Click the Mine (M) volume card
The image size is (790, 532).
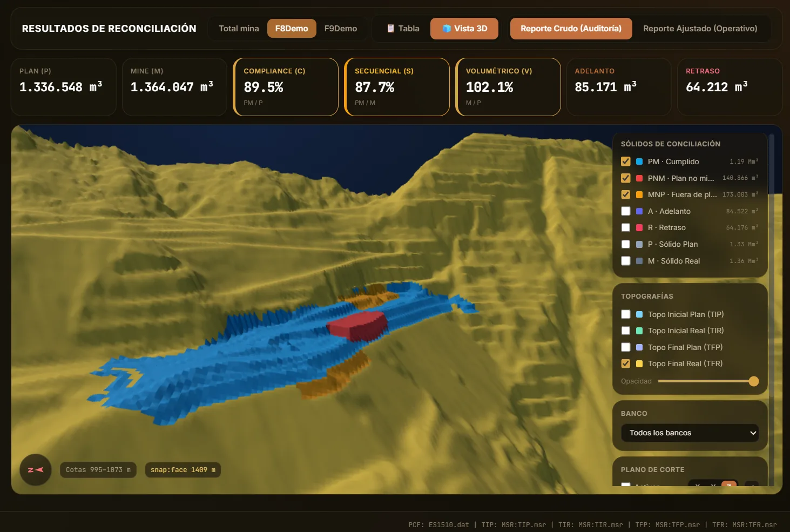pyautogui.click(x=174, y=87)
